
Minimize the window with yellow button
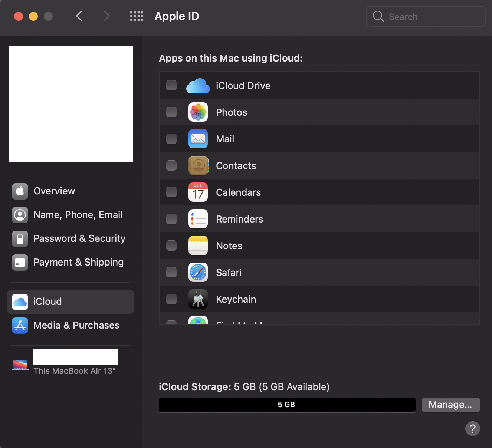[33, 16]
